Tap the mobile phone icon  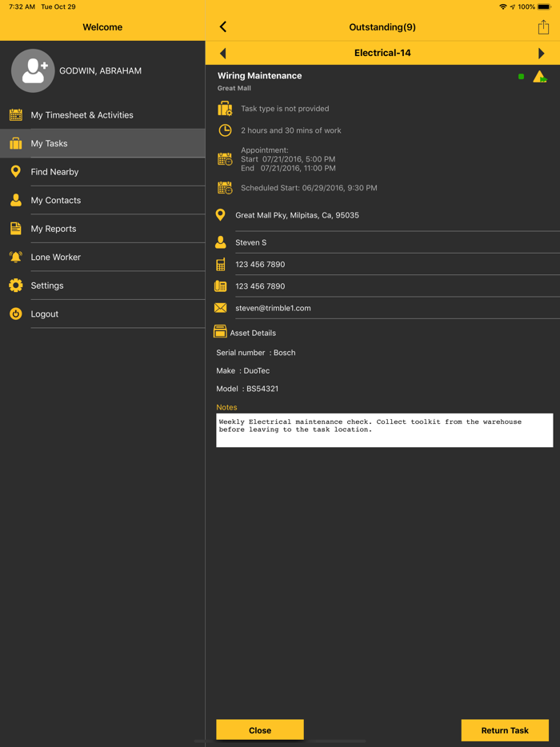click(220, 265)
